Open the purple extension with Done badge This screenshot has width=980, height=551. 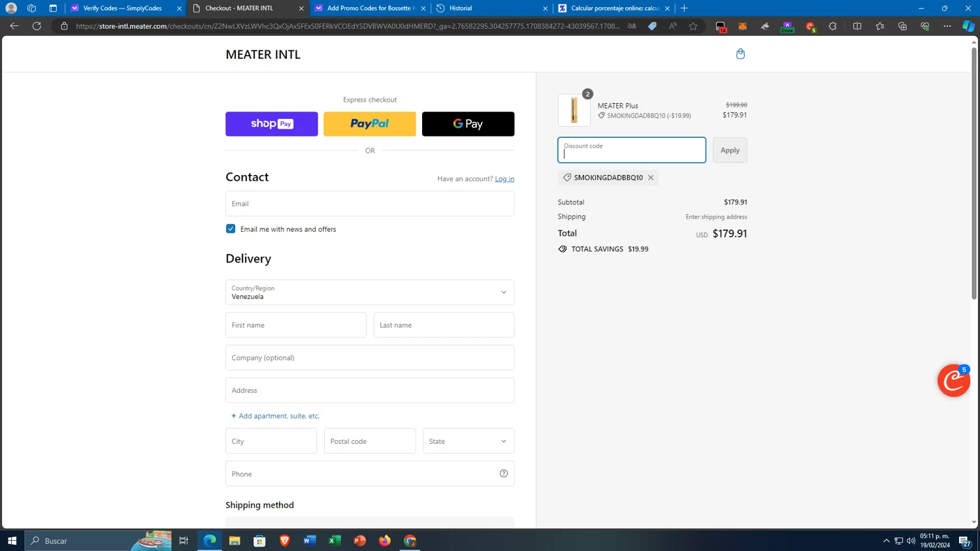pos(787,26)
